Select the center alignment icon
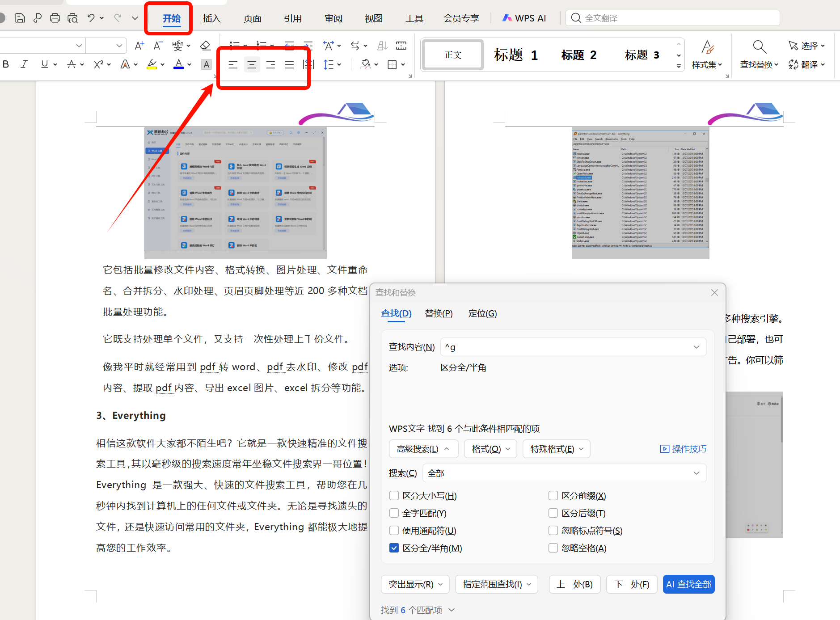840x620 pixels. [252, 64]
